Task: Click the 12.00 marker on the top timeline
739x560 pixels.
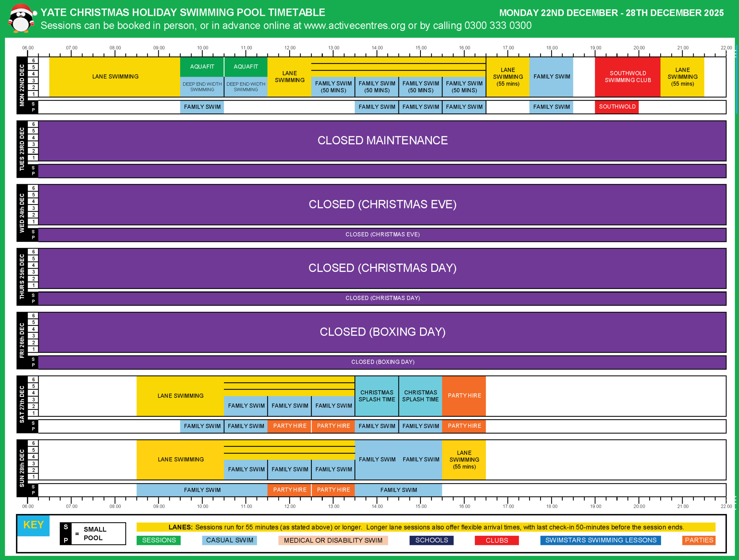Action: point(290,48)
